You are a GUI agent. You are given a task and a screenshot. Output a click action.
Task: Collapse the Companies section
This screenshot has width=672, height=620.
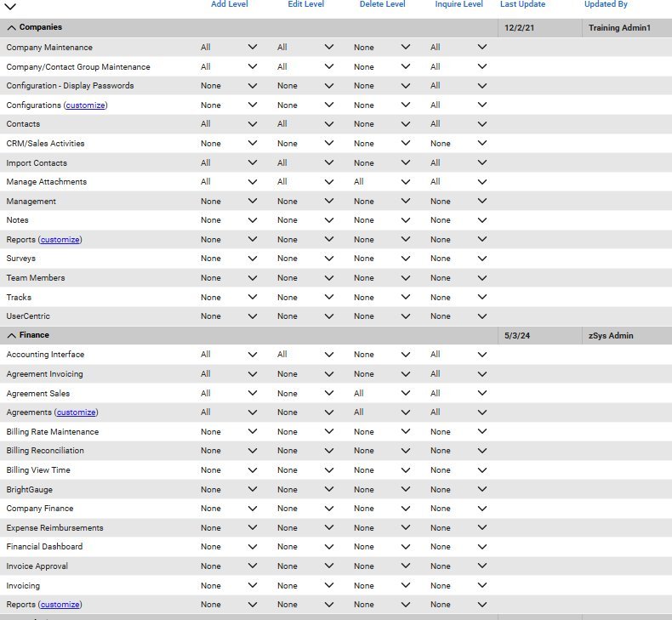12,28
